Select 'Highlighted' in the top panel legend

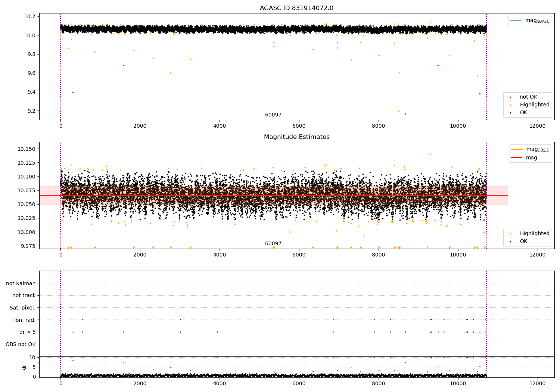tap(535, 105)
